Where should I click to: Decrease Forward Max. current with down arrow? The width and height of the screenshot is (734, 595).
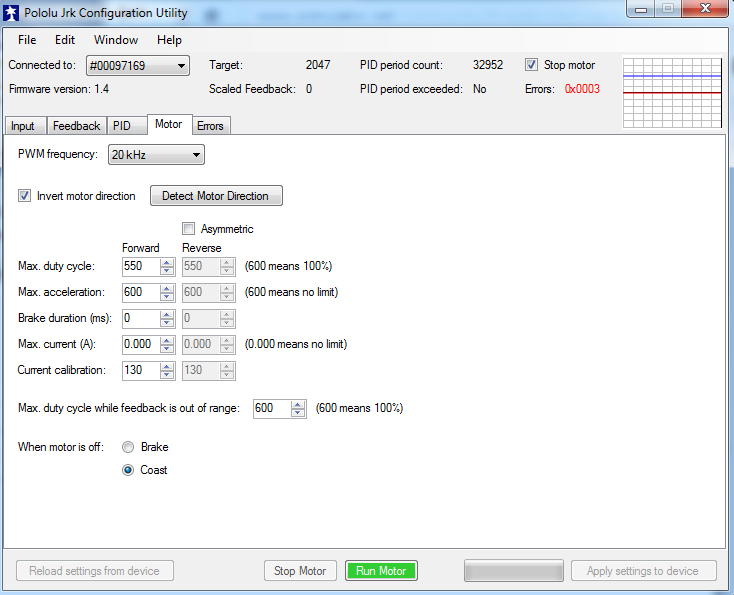(x=167, y=349)
